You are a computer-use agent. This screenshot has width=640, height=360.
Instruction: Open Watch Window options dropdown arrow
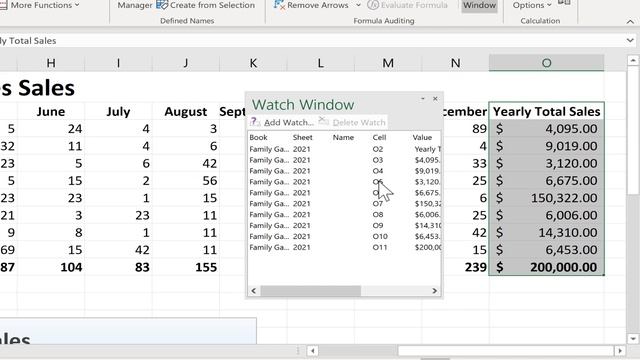[423, 99]
